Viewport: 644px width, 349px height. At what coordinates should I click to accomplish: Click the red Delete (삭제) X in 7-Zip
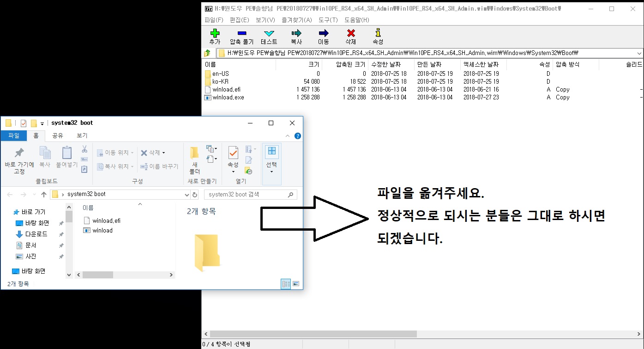(351, 33)
